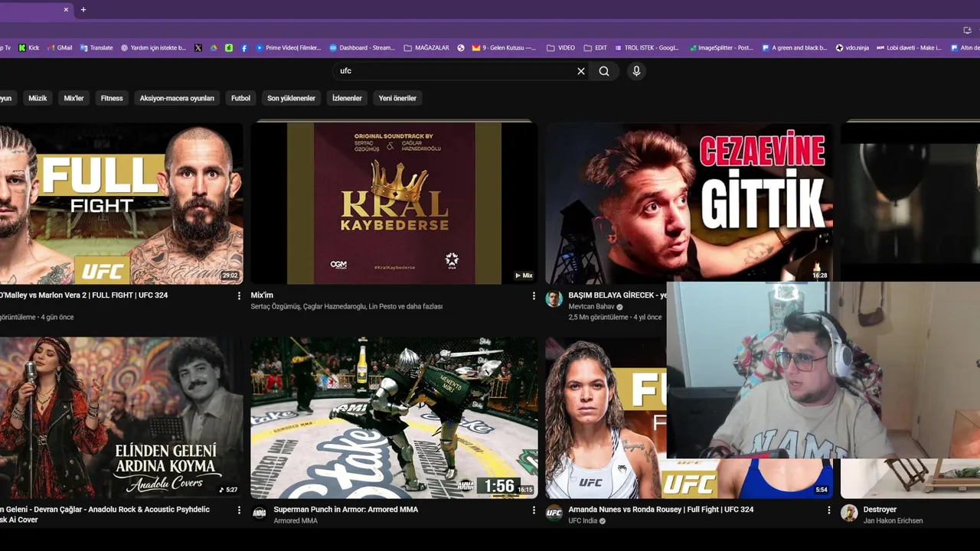The width and height of the screenshot is (980, 551).
Task: Select the İzlenenler filter chip
Action: tap(347, 98)
